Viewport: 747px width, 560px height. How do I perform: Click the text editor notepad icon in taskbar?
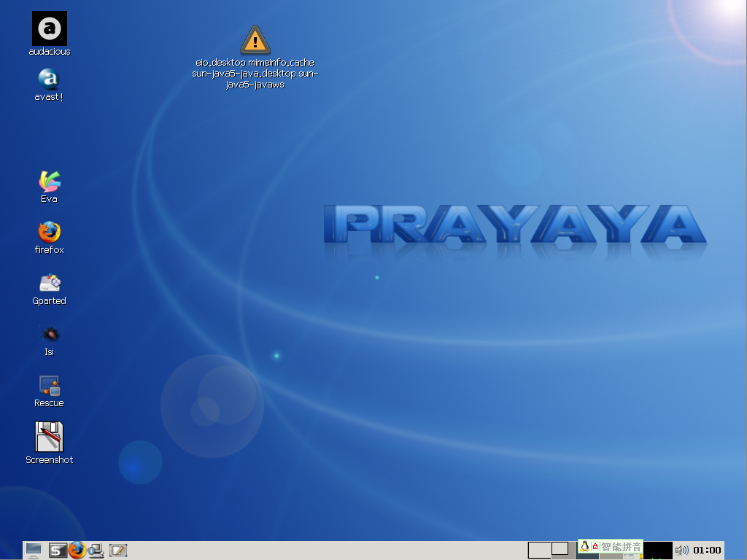tap(117, 551)
